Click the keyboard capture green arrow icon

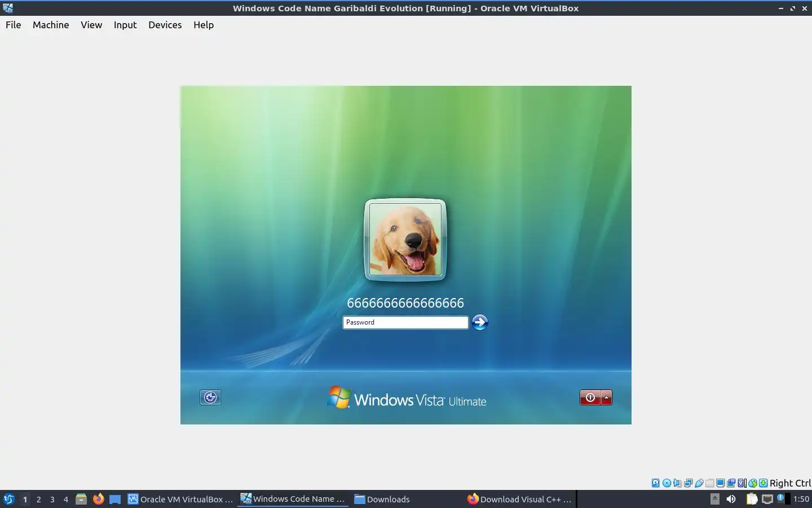click(763, 483)
